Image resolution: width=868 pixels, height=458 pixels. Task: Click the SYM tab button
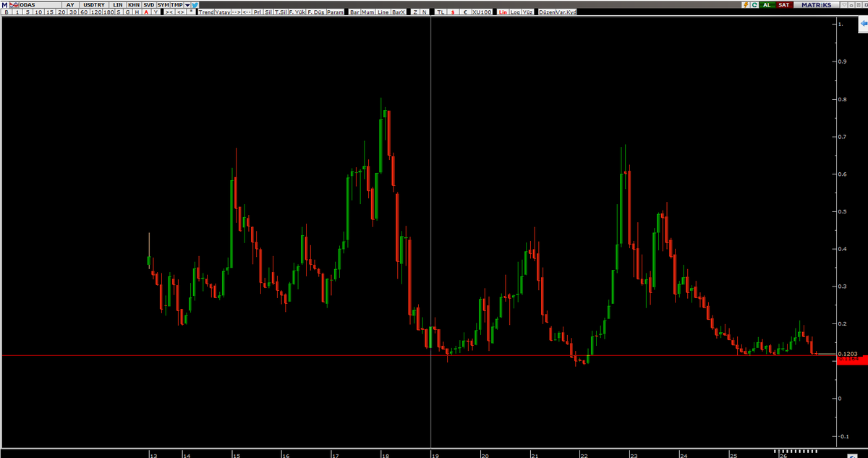click(x=163, y=4)
